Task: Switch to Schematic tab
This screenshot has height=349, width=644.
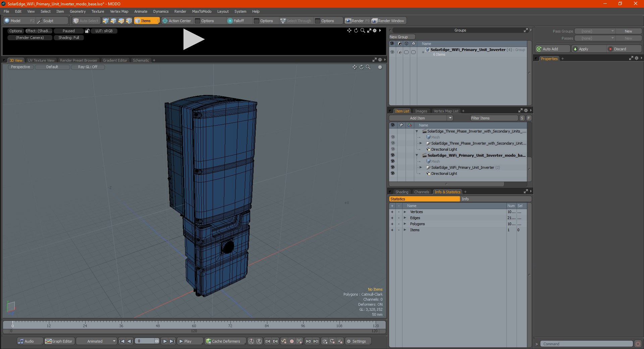Action: (x=141, y=60)
